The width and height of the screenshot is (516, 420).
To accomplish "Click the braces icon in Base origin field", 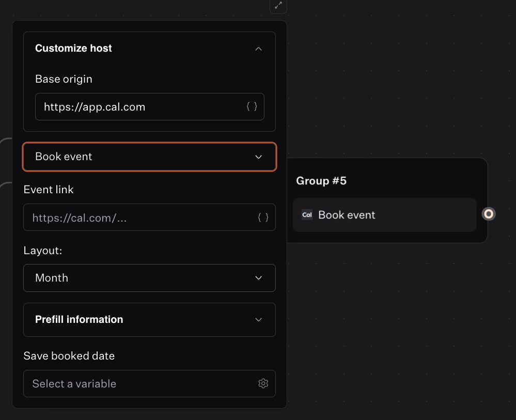I will tap(252, 106).
